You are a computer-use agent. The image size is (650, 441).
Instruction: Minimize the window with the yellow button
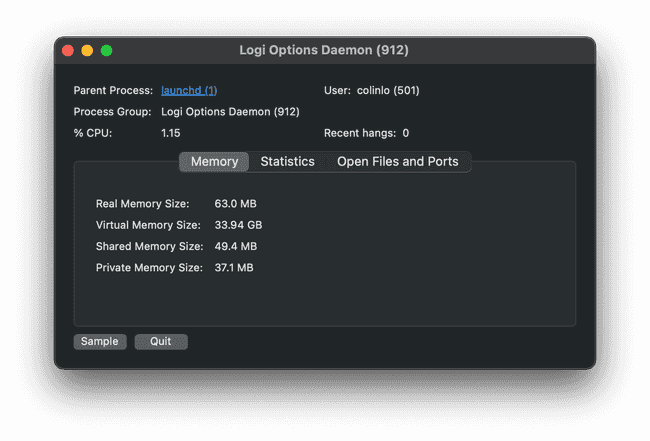click(x=87, y=51)
